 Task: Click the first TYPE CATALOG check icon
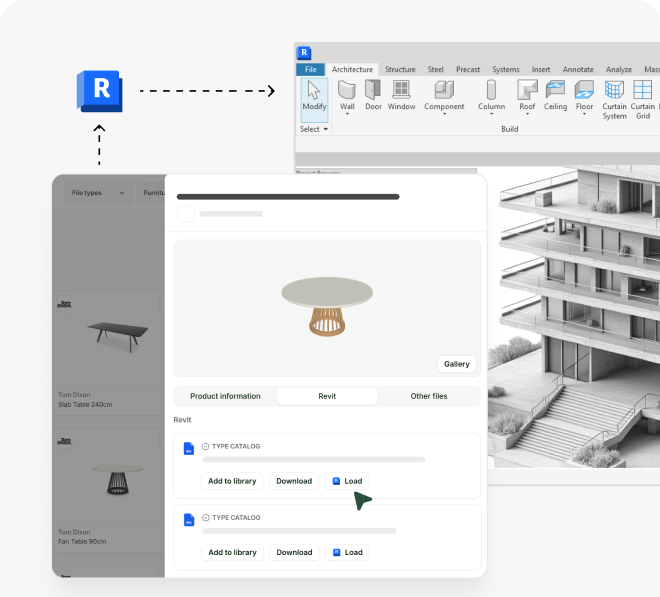click(x=205, y=446)
